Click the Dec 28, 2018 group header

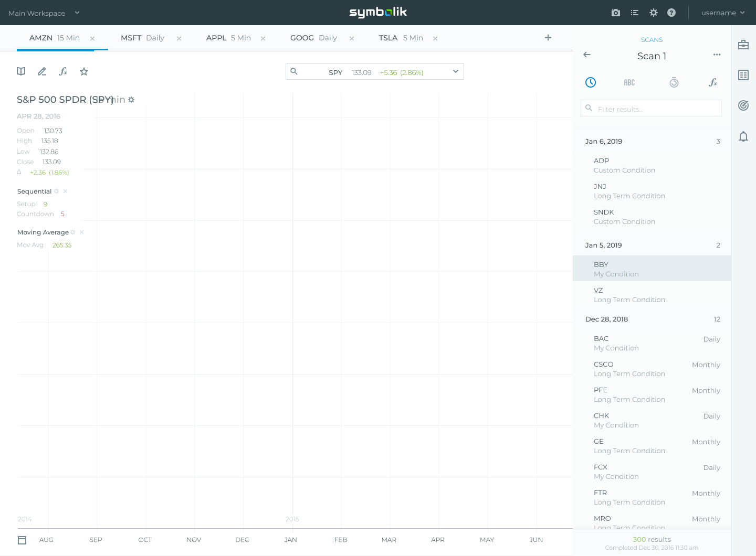[x=652, y=319]
